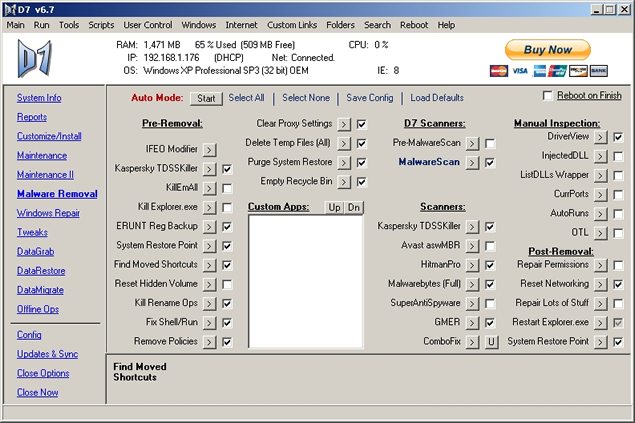Run OTL arrow button

601,233
